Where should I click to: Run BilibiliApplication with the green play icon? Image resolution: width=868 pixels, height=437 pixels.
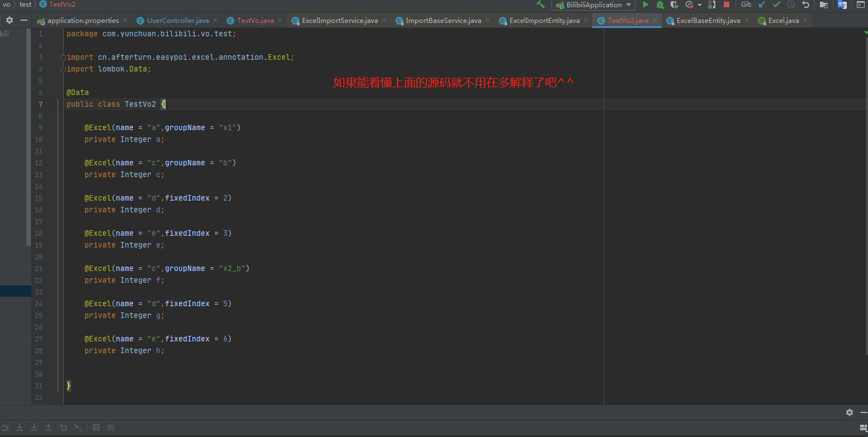(x=645, y=4)
